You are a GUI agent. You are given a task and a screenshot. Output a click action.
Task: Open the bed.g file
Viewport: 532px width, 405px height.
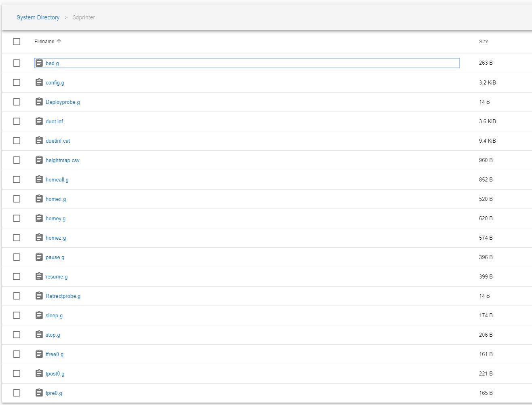point(52,63)
